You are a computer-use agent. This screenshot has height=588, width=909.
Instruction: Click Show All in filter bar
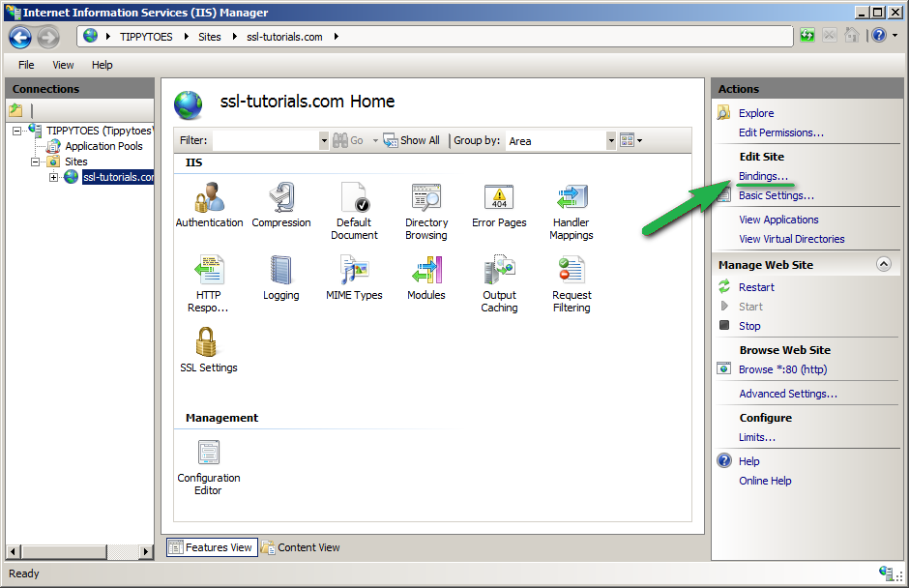tap(412, 140)
